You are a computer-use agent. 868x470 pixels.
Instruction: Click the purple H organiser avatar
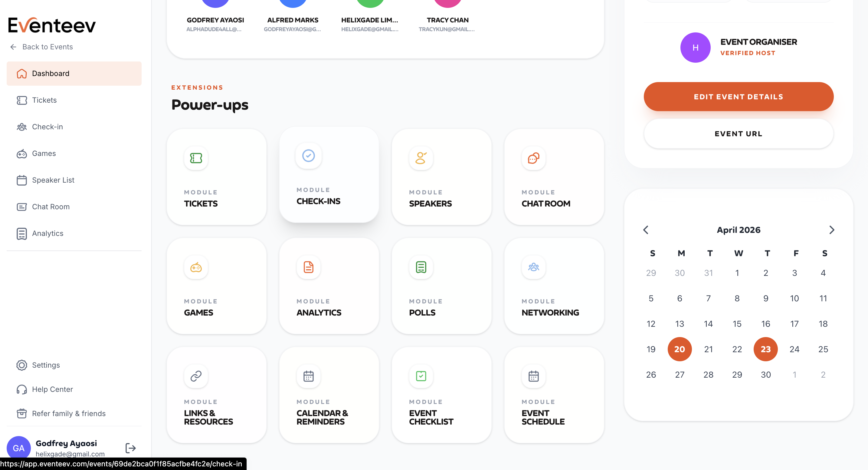(x=695, y=48)
